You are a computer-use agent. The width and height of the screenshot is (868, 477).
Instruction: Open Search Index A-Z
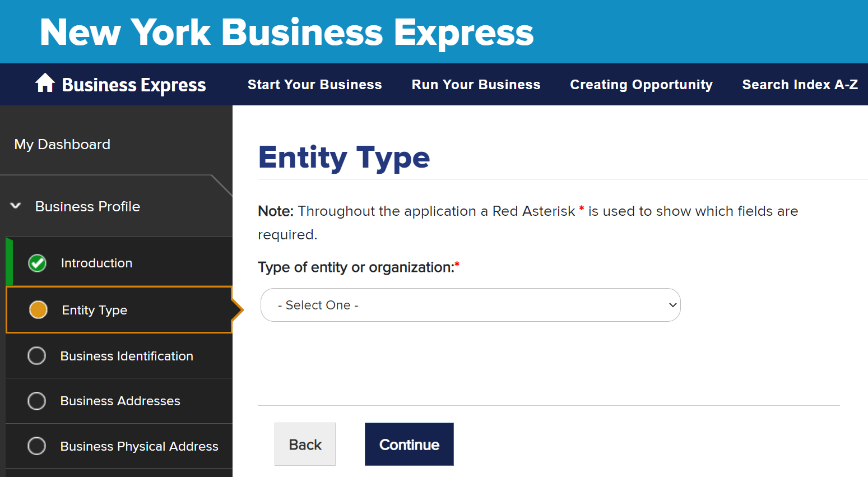pyautogui.click(x=800, y=85)
